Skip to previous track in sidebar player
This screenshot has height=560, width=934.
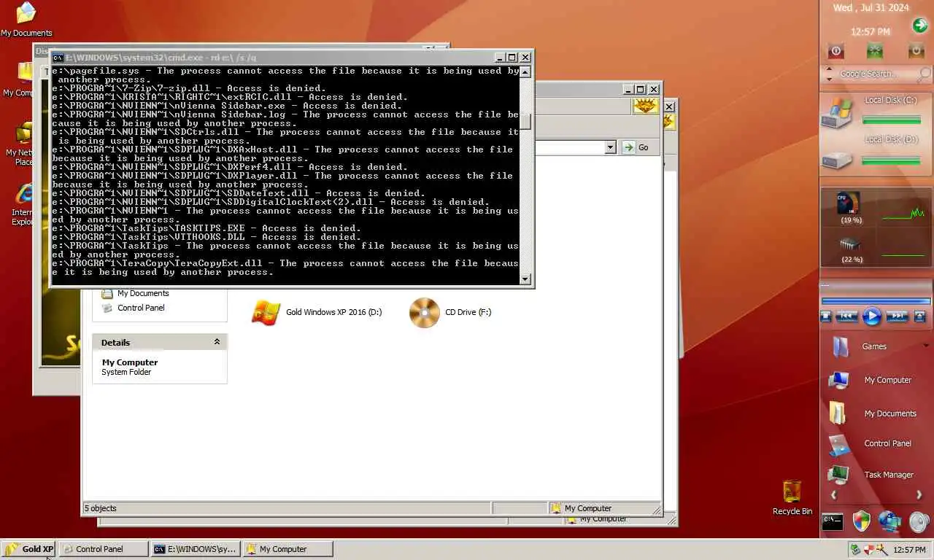[x=846, y=316]
